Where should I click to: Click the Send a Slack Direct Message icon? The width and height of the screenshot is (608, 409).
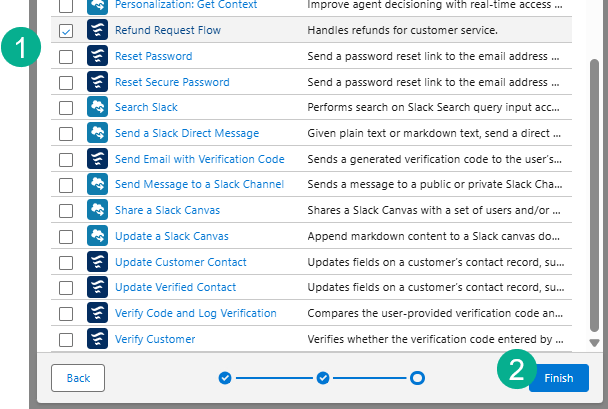tap(97, 133)
